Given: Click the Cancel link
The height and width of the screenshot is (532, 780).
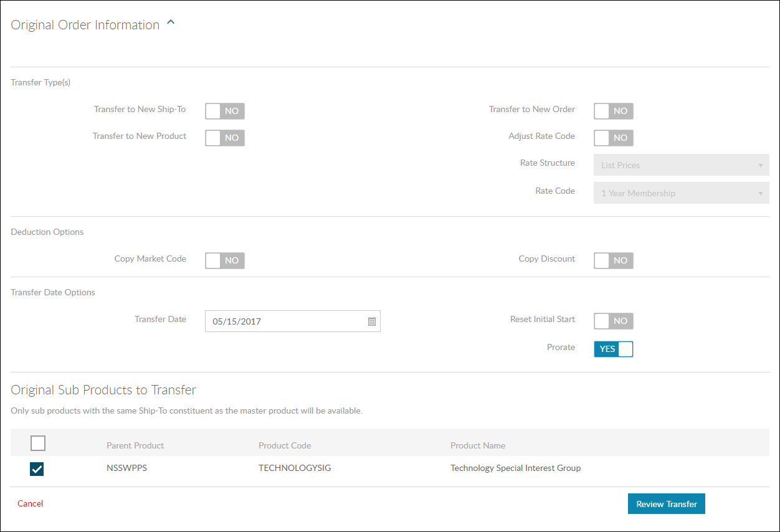Looking at the screenshot, I should tap(30, 503).
